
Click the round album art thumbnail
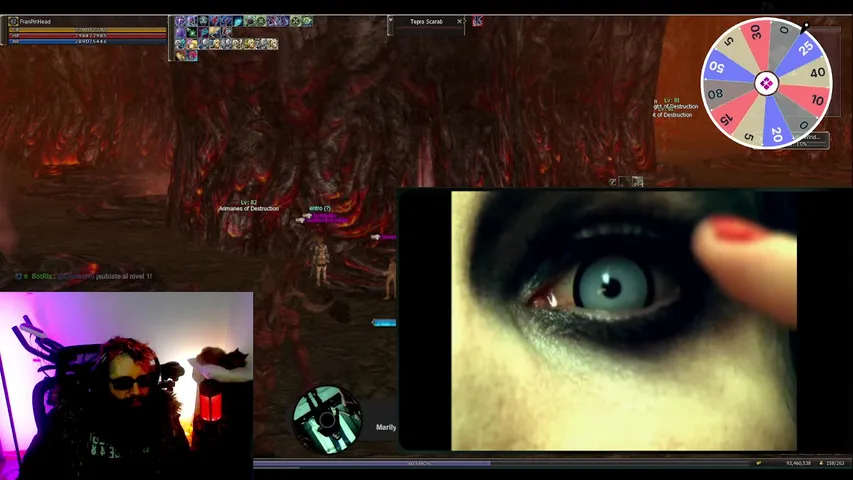click(x=327, y=420)
